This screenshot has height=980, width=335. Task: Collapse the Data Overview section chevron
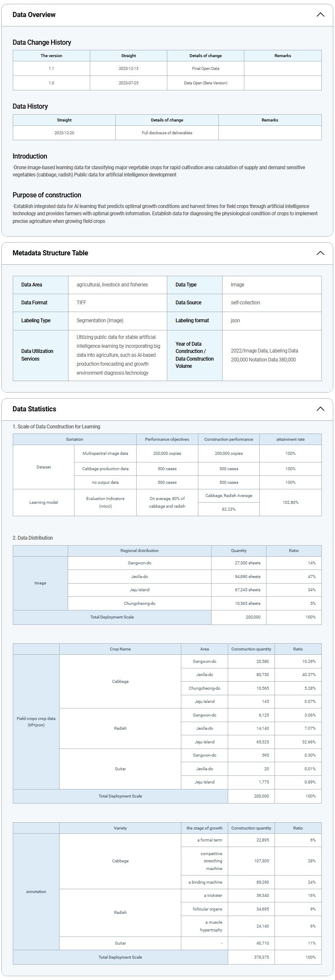click(320, 15)
